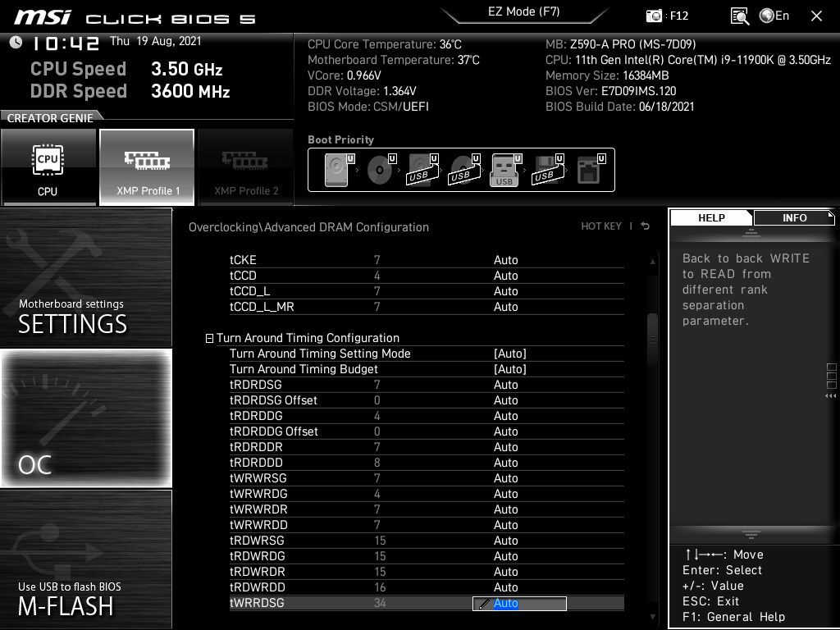
Task: Click the clock icon beside the time
Action: [x=16, y=43]
